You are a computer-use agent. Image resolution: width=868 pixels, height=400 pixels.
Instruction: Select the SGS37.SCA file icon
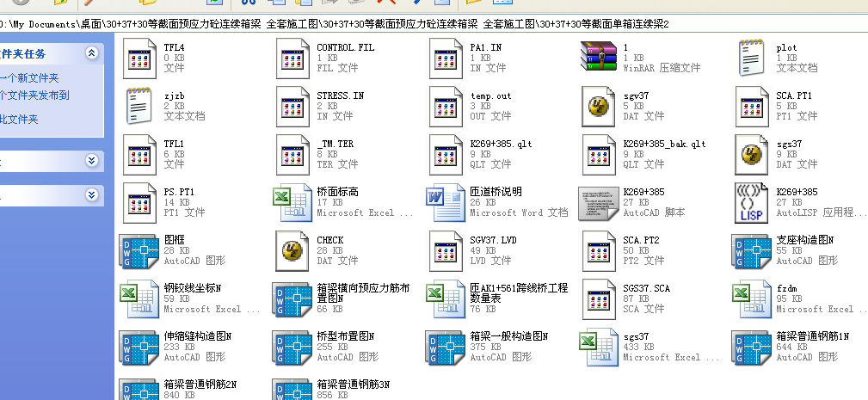coord(599,299)
